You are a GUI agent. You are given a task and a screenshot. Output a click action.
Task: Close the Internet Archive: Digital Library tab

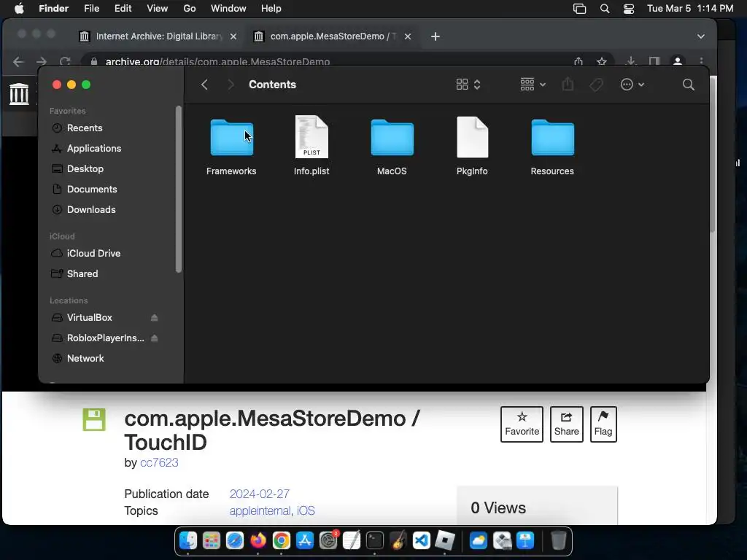tap(233, 36)
